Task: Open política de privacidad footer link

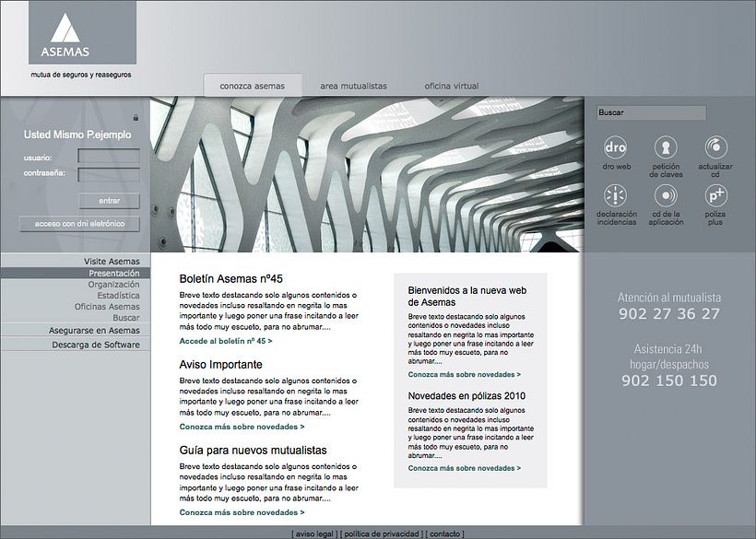Action: (x=382, y=533)
